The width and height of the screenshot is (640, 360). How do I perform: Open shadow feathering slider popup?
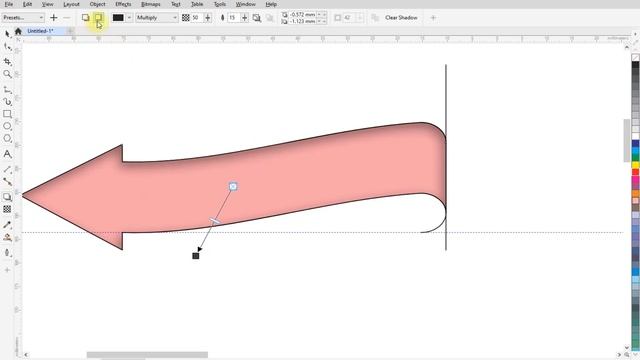pos(244,18)
